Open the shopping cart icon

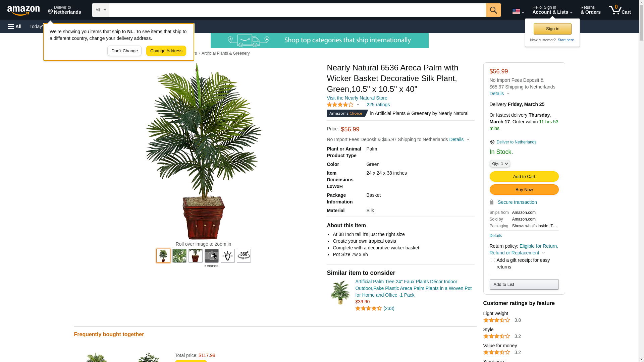620,10
